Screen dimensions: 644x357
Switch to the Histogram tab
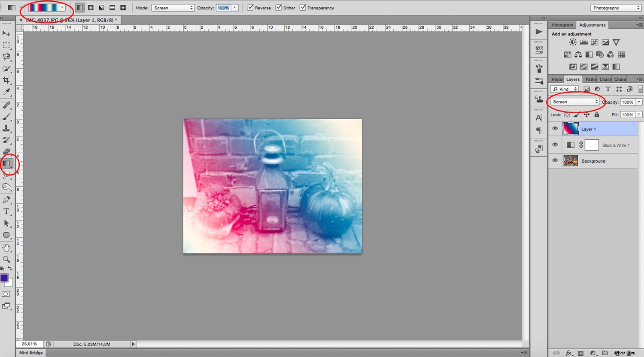[562, 24]
